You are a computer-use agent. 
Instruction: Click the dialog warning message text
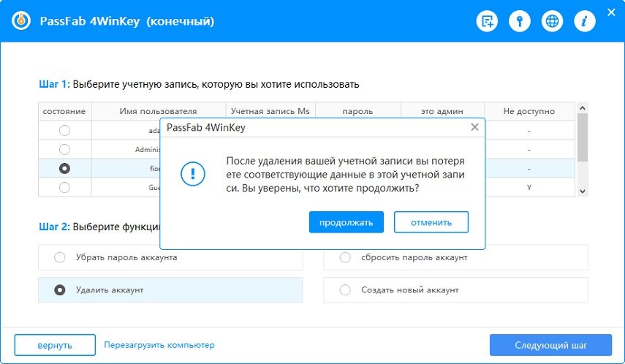345,175
